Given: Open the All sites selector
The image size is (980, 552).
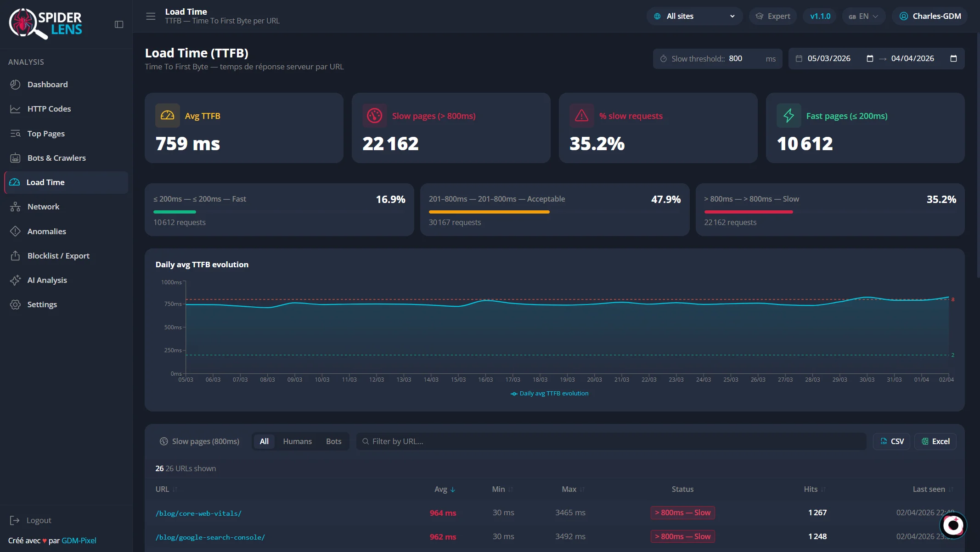Looking at the screenshot, I should click(x=694, y=16).
